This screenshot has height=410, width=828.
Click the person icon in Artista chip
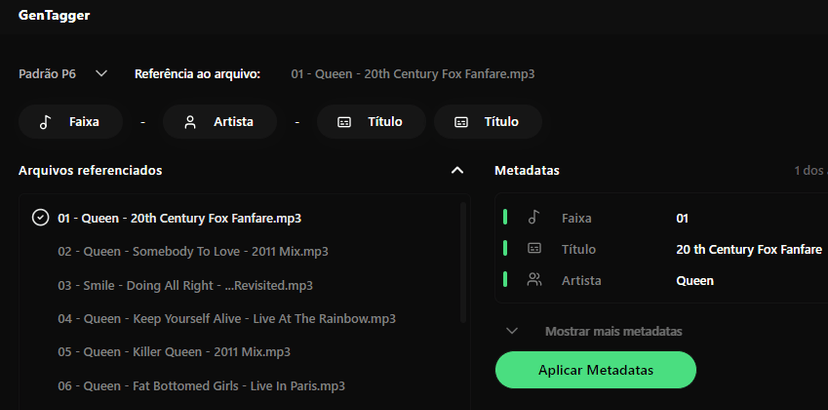(190, 122)
